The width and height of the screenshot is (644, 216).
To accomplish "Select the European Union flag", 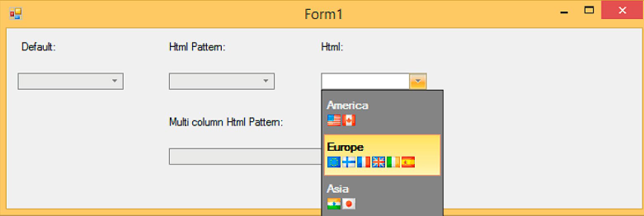I will pyautogui.click(x=334, y=162).
